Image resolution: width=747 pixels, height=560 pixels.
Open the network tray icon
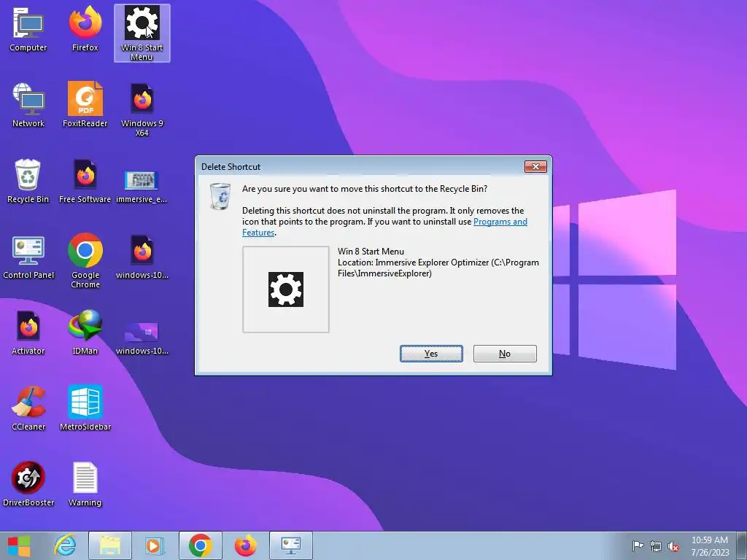click(656, 545)
